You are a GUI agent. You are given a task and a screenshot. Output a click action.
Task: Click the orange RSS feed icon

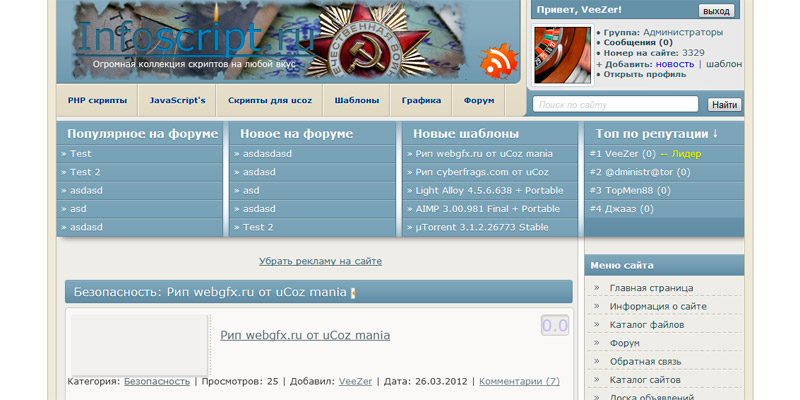point(496,62)
